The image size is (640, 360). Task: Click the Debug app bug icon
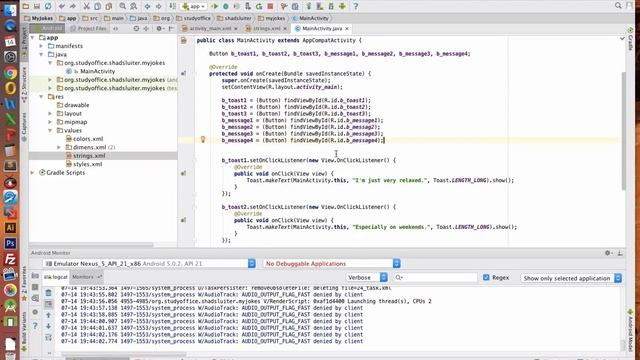point(226,6)
